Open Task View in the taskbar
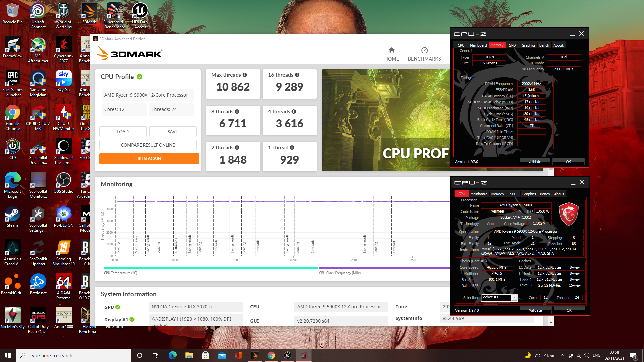644x362 pixels. 155,355
